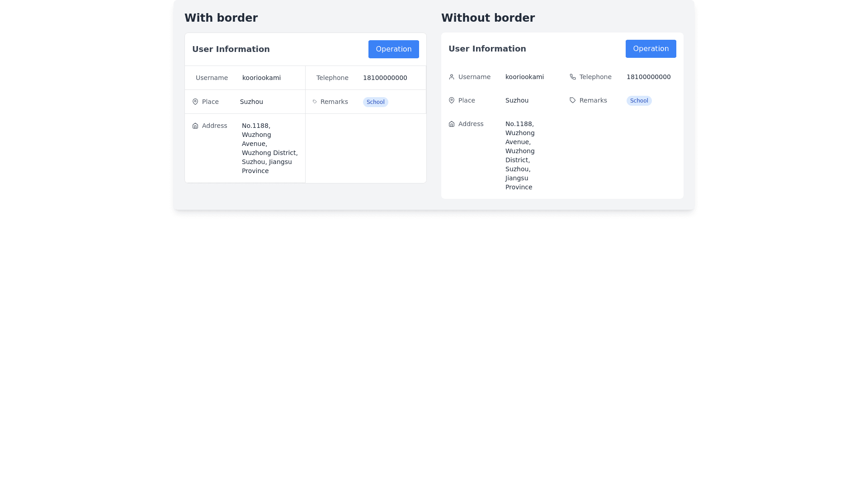Click the address text in bordered table
The width and height of the screenshot is (868, 488).
coord(269,148)
